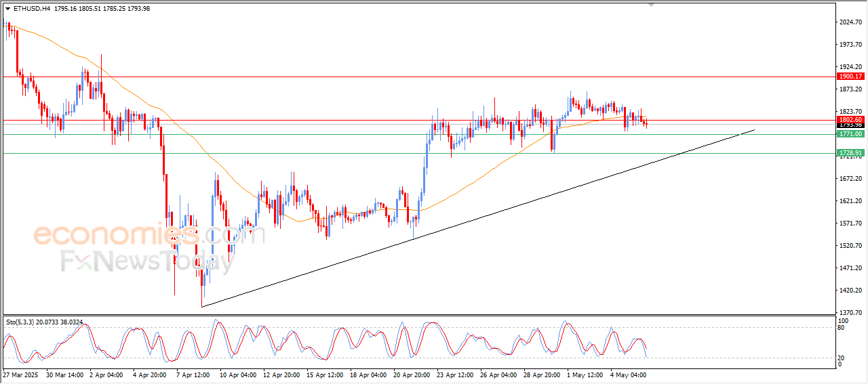Click the ETHUSD,H4 chart title label
The image size is (868, 384).
[32, 9]
